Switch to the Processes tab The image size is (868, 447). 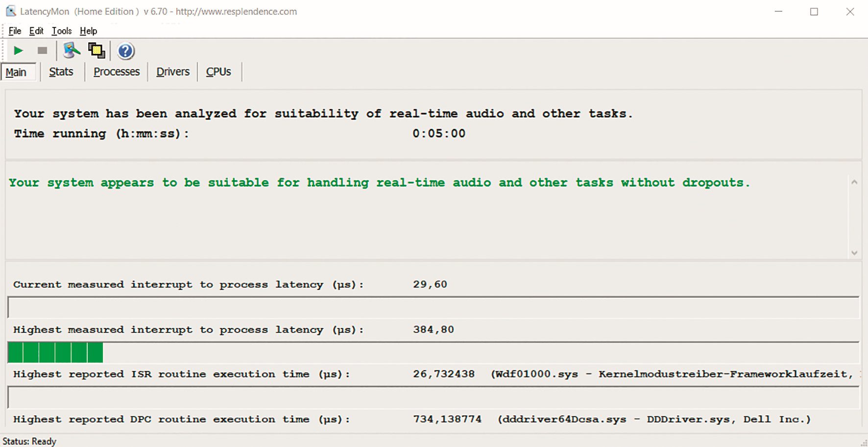pos(117,72)
